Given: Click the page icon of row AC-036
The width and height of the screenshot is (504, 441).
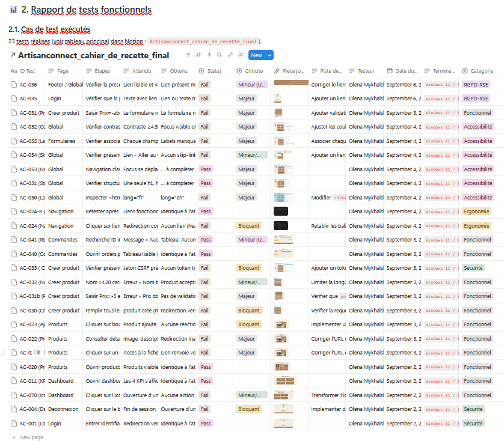Looking at the screenshot, I should pos(14,85).
